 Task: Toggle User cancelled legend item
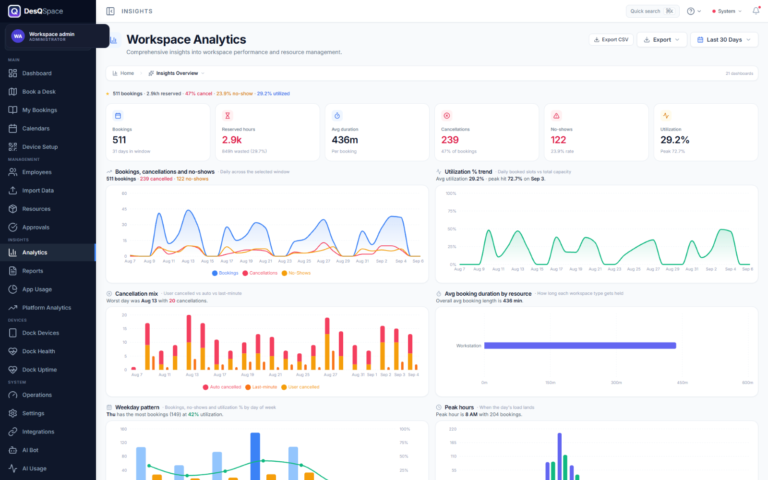coord(300,387)
